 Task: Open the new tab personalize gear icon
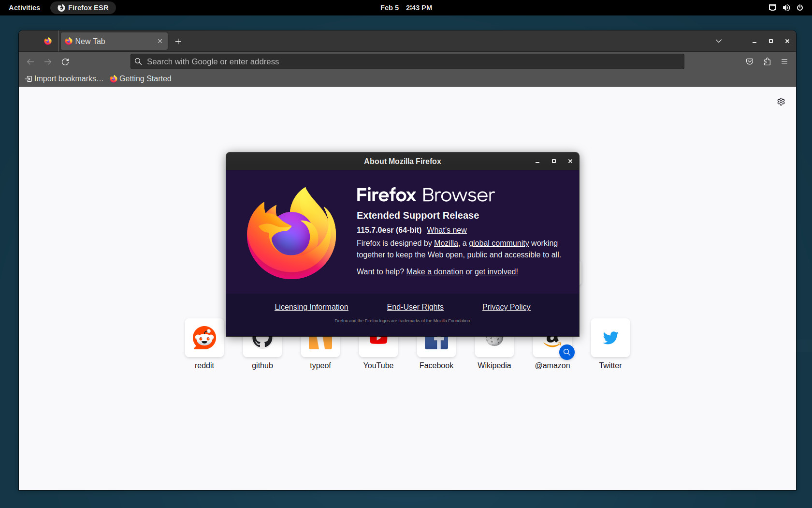coord(781,102)
